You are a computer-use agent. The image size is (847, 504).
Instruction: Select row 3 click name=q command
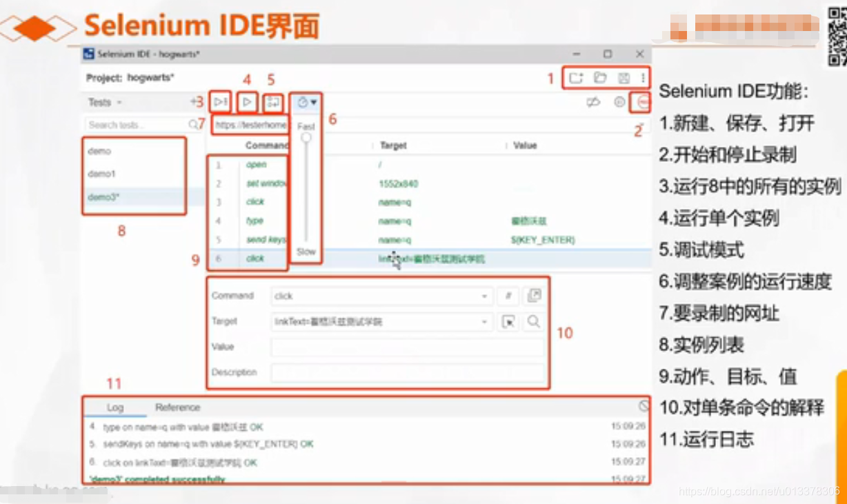(429, 202)
